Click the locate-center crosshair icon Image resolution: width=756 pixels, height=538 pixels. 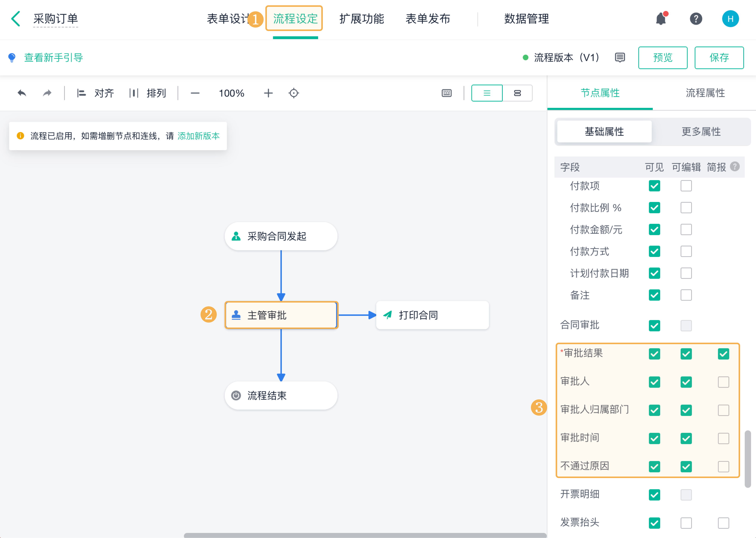click(x=294, y=93)
